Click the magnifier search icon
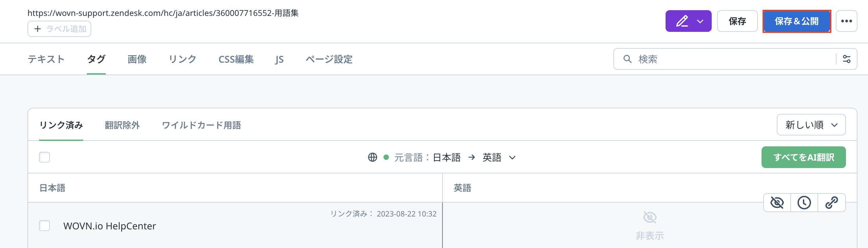Image resolution: width=868 pixels, height=248 pixels. coord(627,59)
